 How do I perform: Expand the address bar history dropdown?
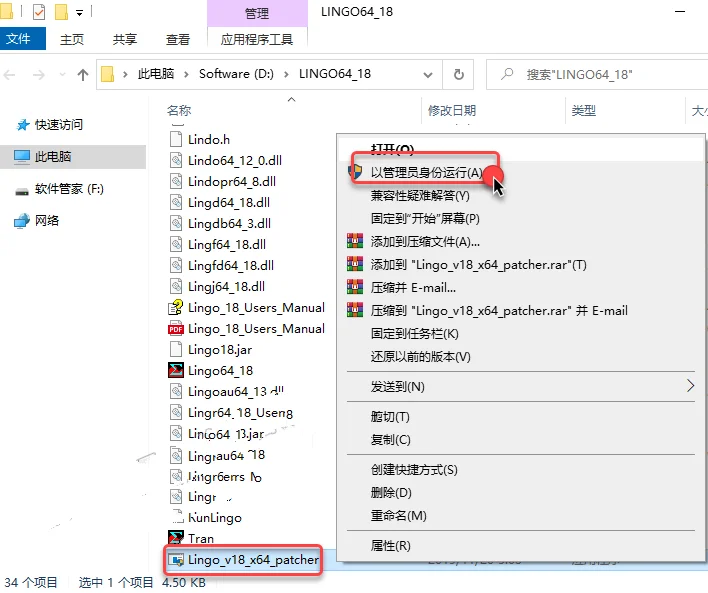[x=428, y=75]
